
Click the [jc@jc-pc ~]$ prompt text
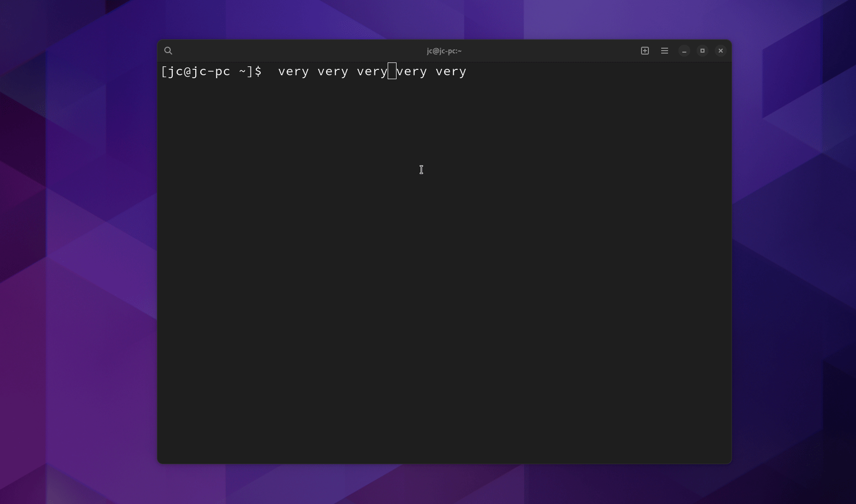tap(212, 71)
